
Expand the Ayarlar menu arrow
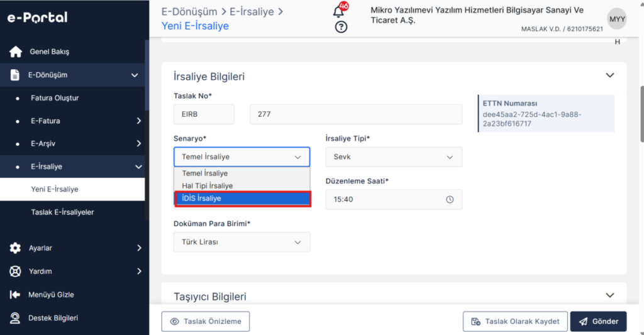point(139,248)
